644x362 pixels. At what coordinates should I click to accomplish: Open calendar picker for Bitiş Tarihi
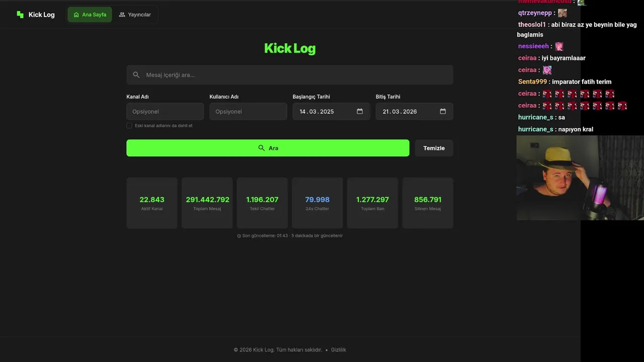tap(443, 112)
